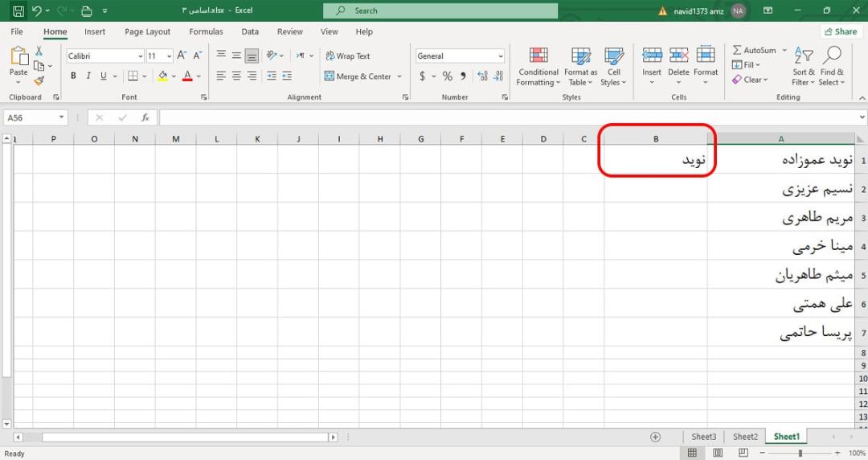
Task: Decrease font size with smaller A
Action: coord(197,55)
